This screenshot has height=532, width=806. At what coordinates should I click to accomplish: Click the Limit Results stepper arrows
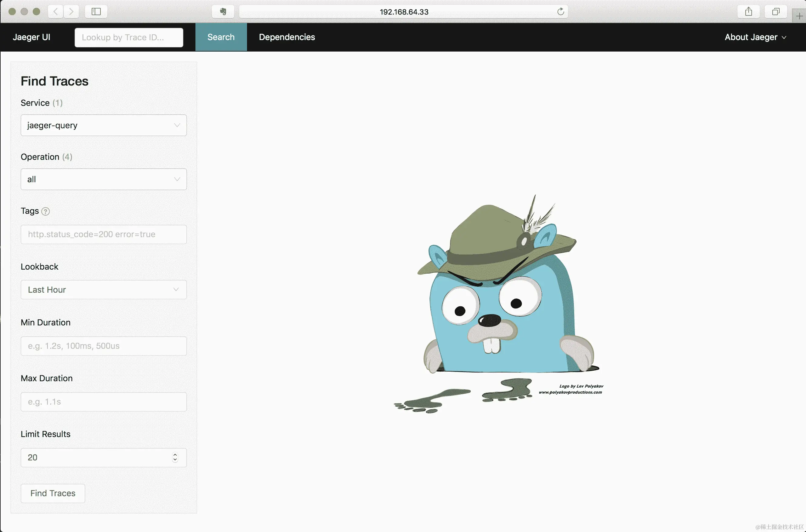(x=175, y=457)
